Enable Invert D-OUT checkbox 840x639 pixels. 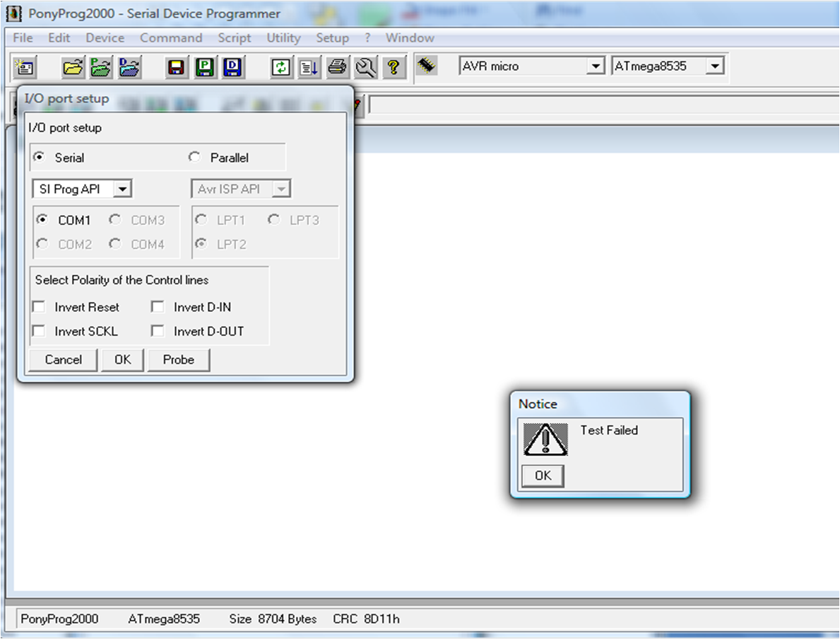(158, 331)
